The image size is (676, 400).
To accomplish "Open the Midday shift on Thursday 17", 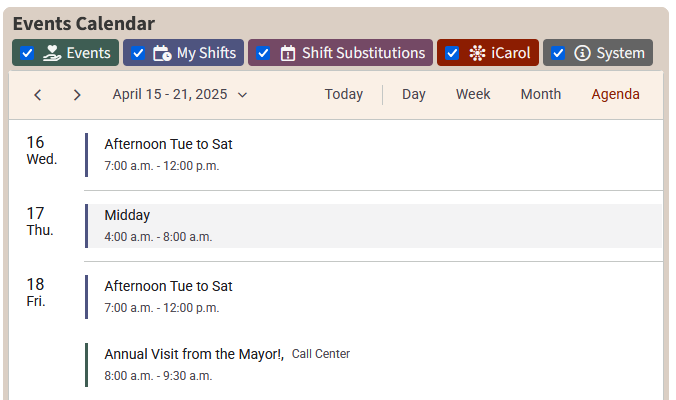I will coord(127,215).
